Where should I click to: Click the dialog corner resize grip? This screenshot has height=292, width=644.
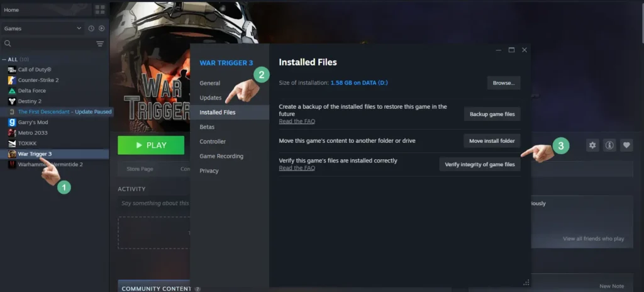[x=526, y=283]
